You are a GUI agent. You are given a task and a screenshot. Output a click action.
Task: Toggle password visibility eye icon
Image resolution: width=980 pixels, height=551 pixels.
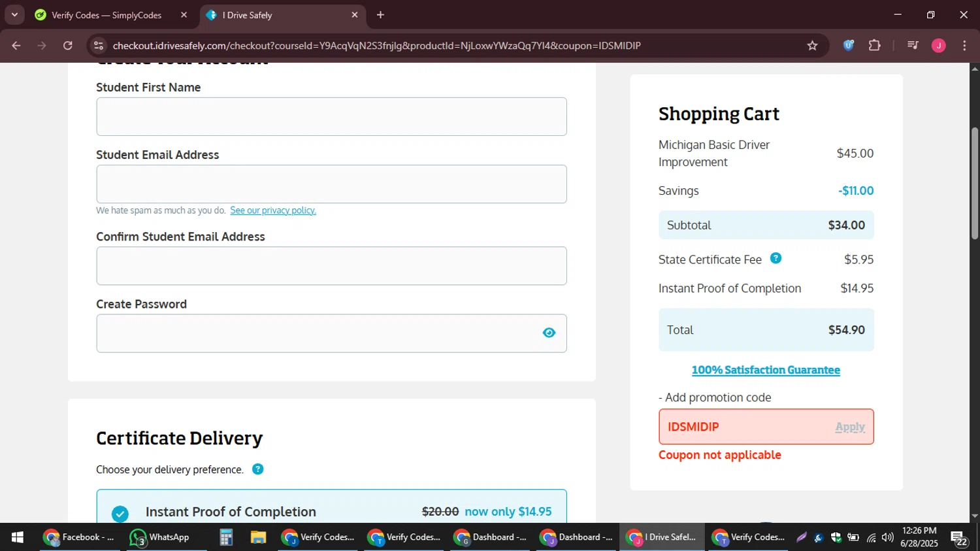(549, 333)
